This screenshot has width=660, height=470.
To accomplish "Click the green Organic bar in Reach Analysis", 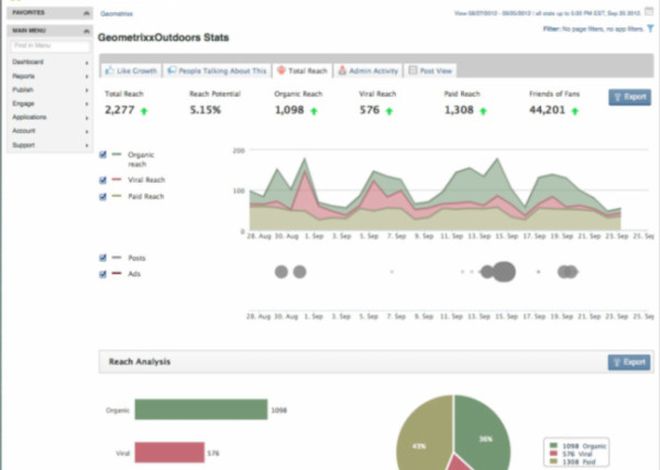I will [x=201, y=409].
